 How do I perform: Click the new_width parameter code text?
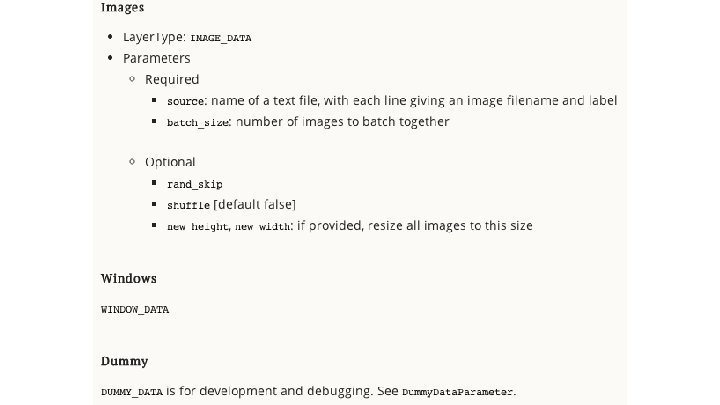click(x=262, y=226)
